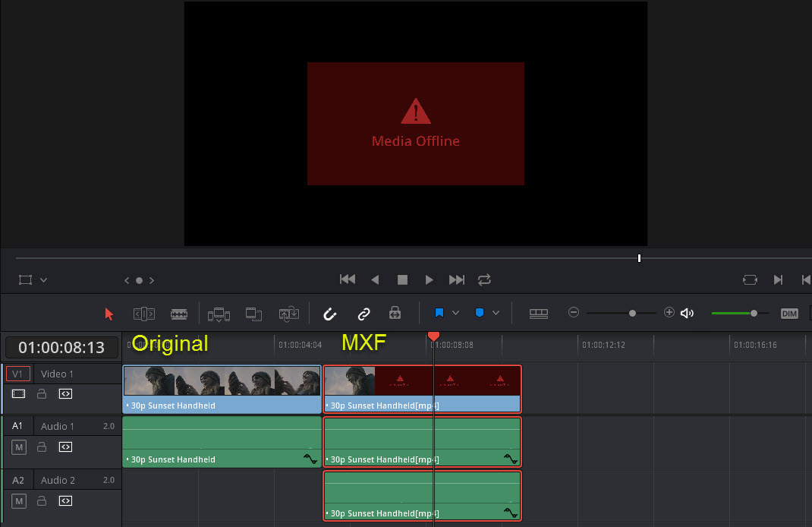Open the blue flag color dropdown

455,313
